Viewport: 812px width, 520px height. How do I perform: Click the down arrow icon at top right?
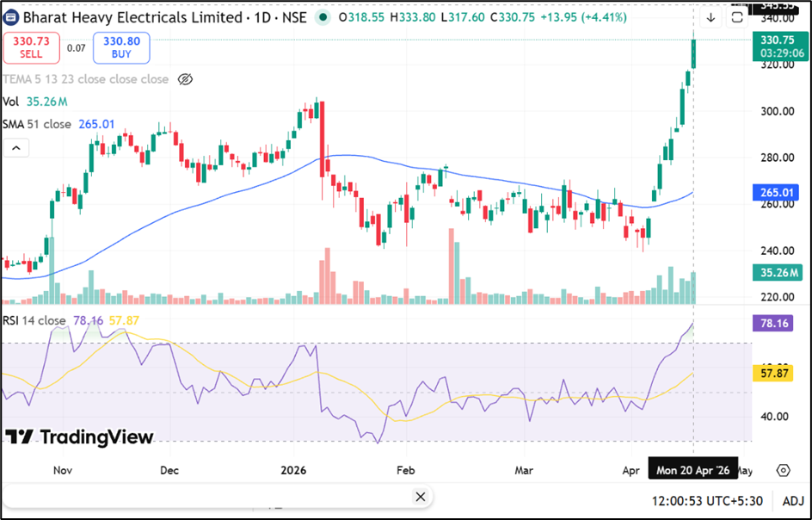coord(710,17)
